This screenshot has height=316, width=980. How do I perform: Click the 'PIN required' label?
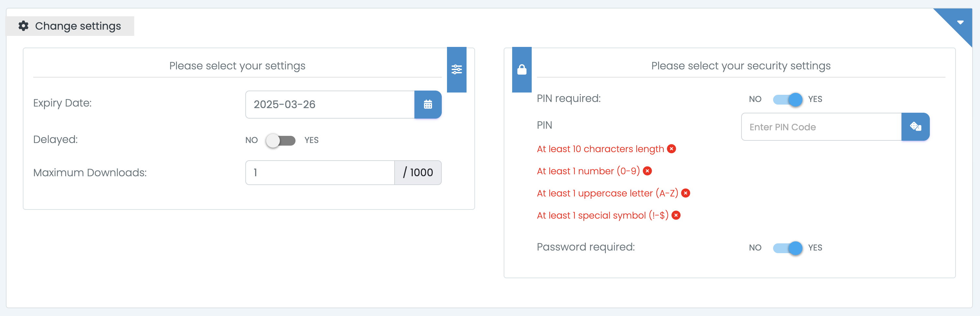[x=569, y=98]
